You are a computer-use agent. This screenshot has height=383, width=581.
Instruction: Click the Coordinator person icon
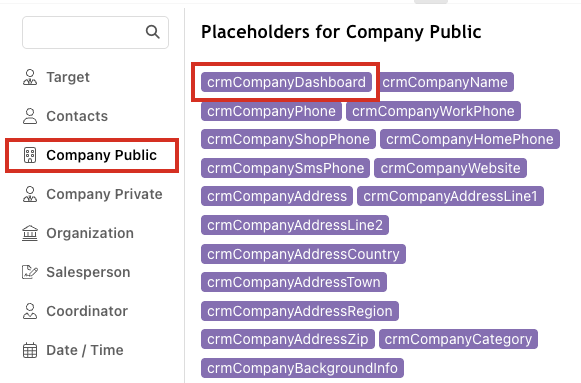(x=30, y=311)
